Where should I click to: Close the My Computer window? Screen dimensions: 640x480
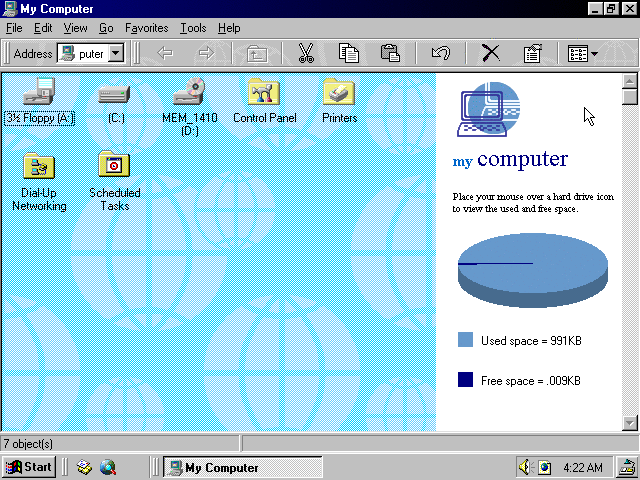pyautogui.click(x=629, y=9)
